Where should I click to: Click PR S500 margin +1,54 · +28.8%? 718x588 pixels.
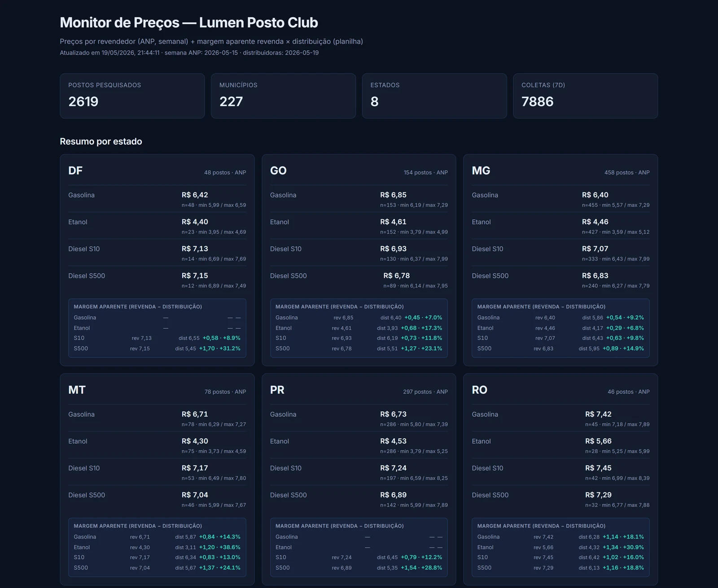point(421,568)
